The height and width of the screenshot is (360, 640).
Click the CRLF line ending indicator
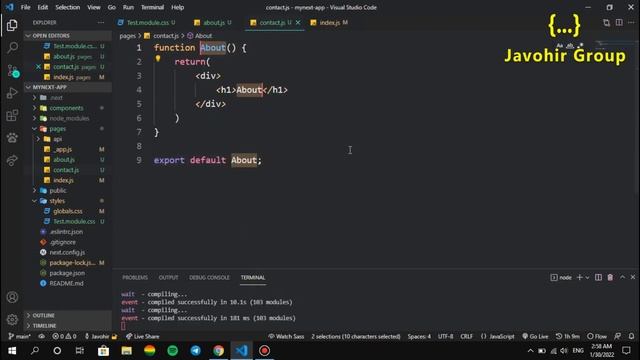pyautogui.click(x=467, y=336)
